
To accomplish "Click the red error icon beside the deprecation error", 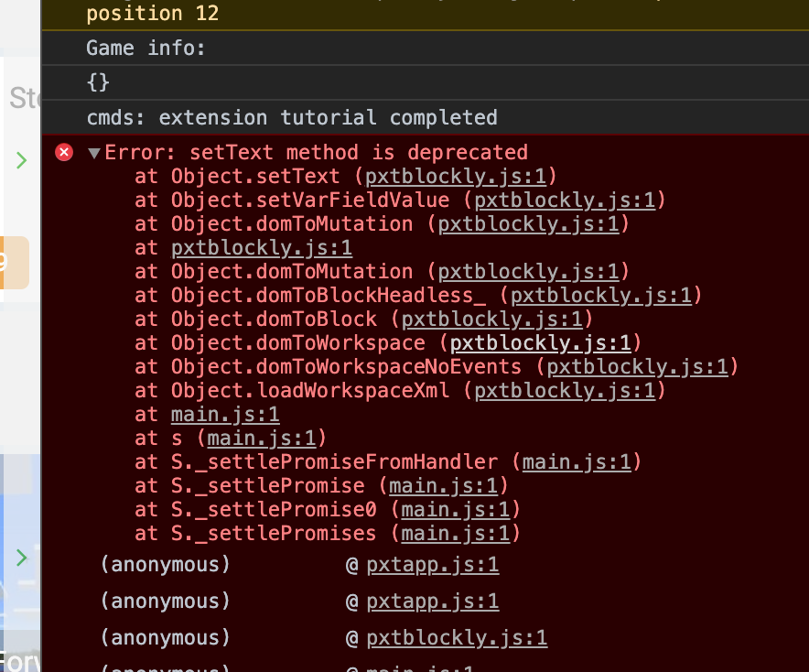I will pyautogui.click(x=63, y=152).
